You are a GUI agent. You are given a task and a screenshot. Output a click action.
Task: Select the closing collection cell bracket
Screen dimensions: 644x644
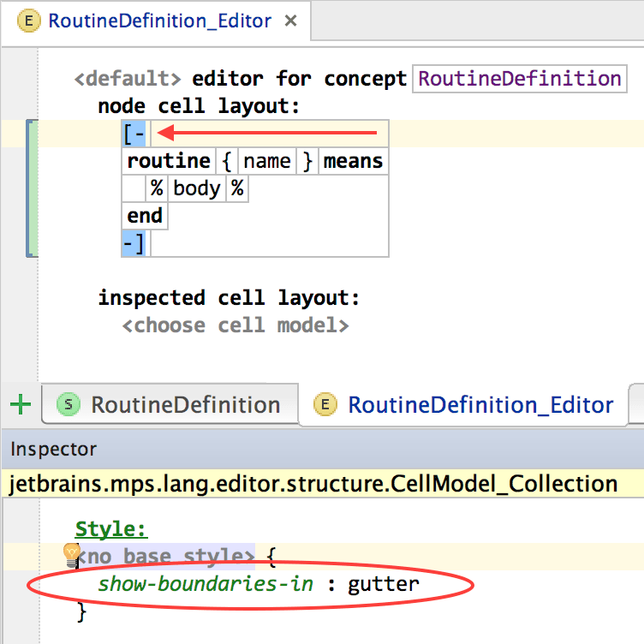[x=134, y=244]
